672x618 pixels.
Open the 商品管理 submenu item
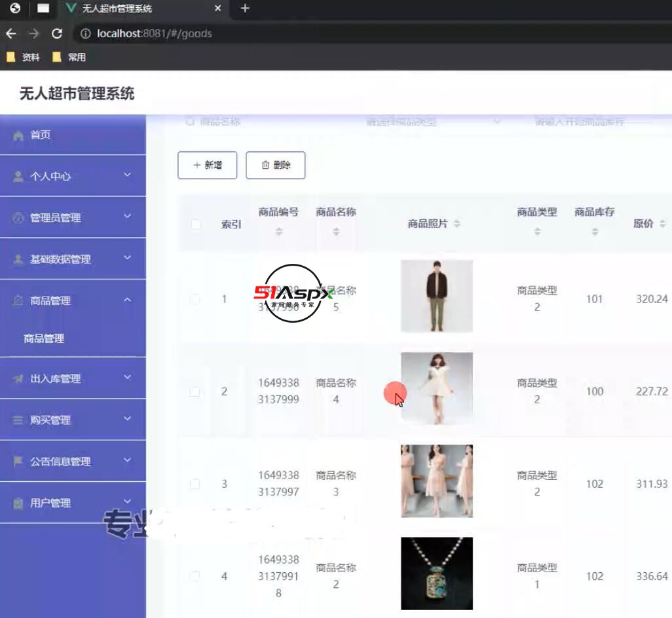(x=44, y=338)
